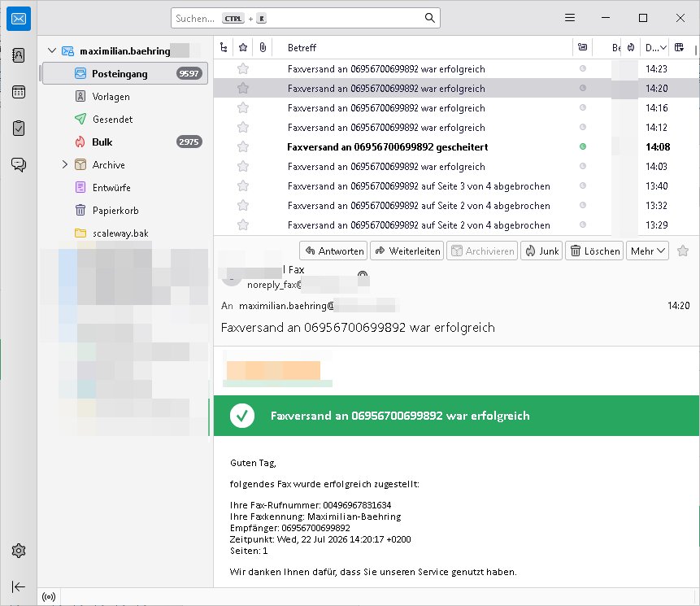The width and height of the screenshot is (700, 606).
Task: Select the scaleway.bak folder
Action: point(125,233)
